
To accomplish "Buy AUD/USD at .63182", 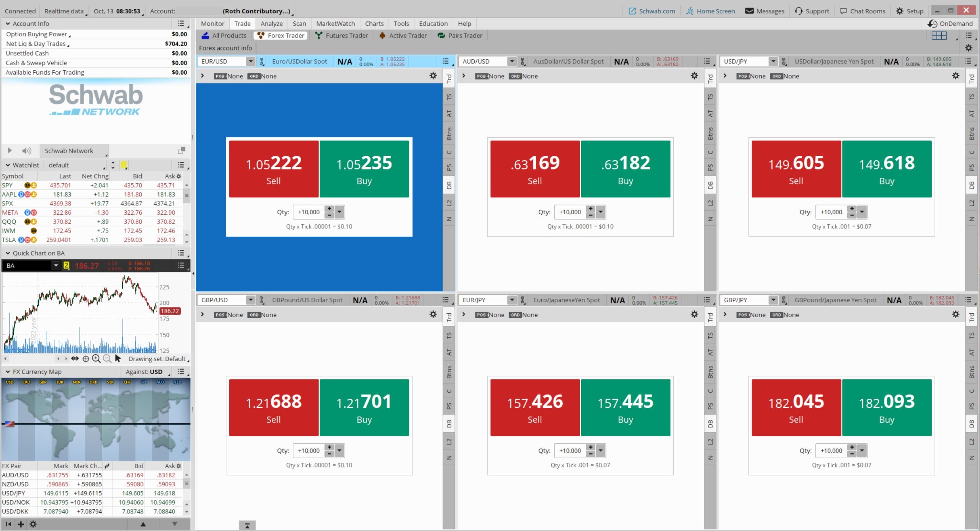I will pyautogui.click(x=626, y=169).
